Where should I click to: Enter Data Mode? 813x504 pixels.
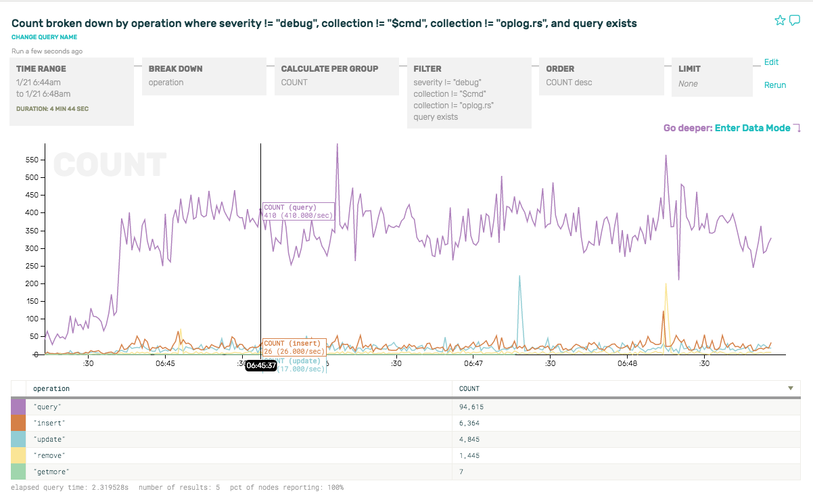(752, 128)
